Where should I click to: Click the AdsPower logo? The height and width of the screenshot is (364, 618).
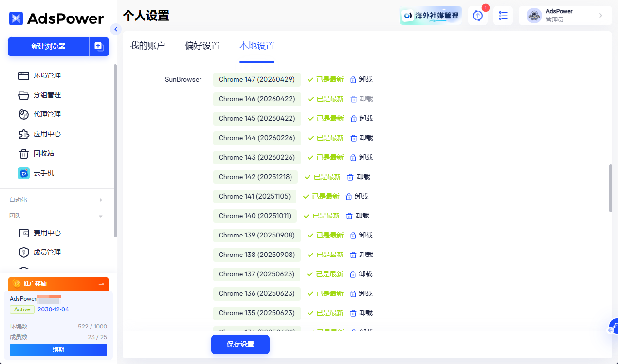pos(56,18)
